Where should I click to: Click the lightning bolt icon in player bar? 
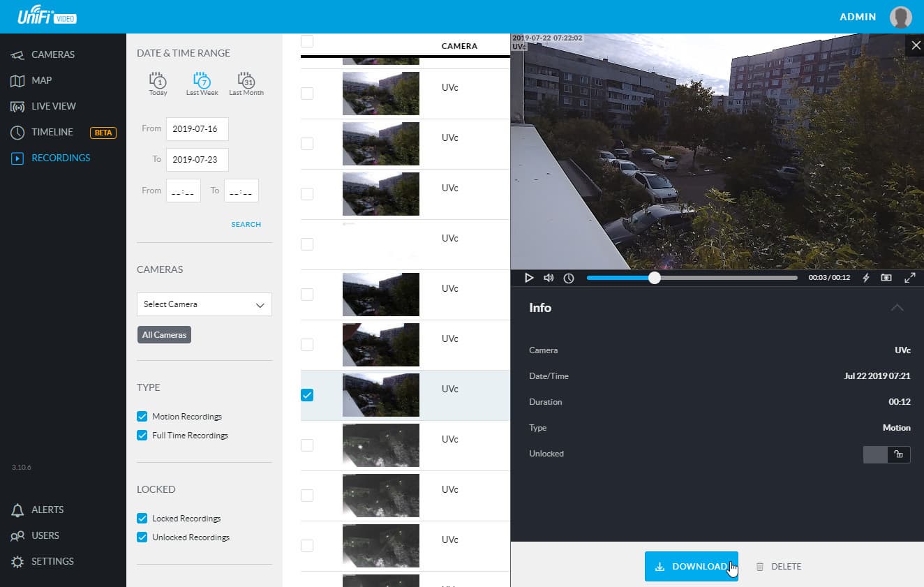pos(866,278)
